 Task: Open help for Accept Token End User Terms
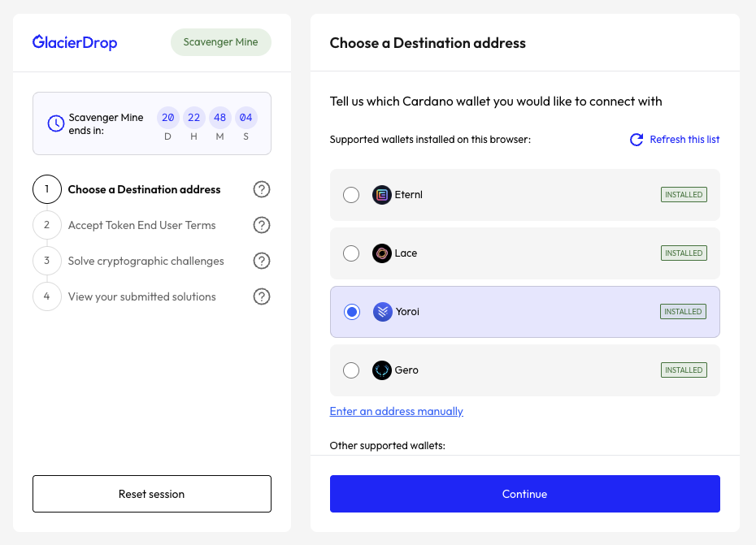click(262, 225)
